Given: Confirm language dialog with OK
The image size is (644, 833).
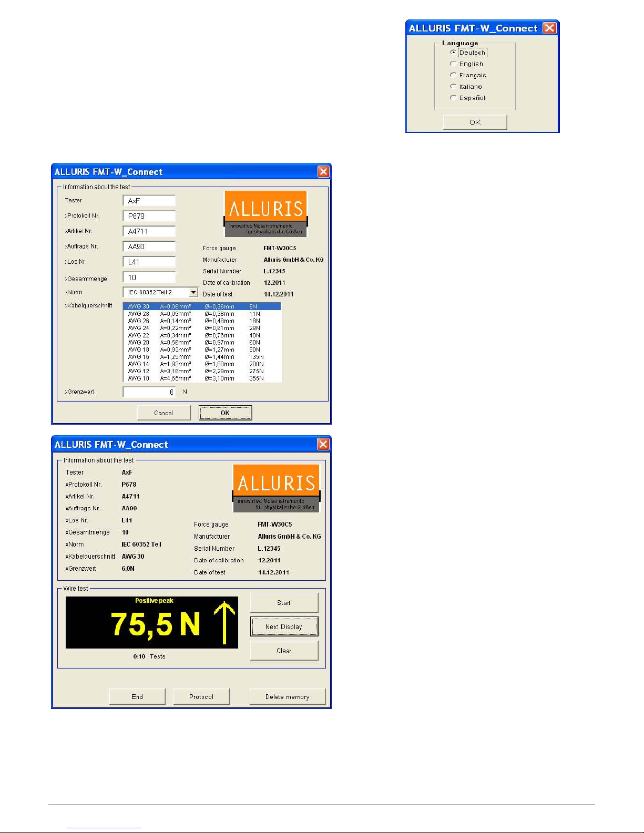Looking at the screenshot, I should [x=475, y=122].
